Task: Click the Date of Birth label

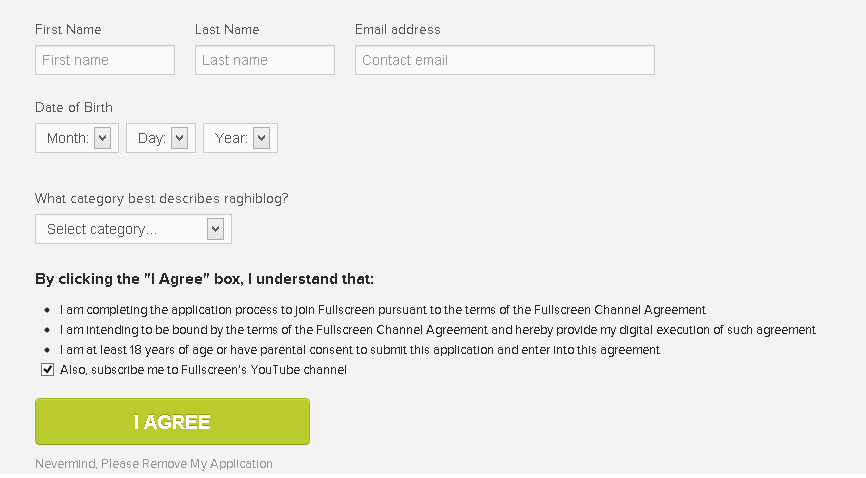Action: pos(74,108)
